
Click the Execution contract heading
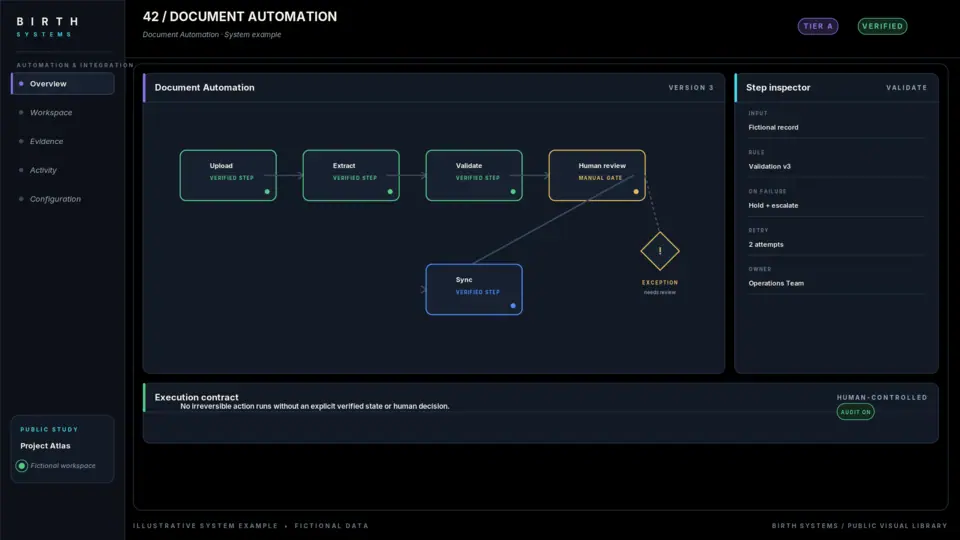tap(197, 397)
